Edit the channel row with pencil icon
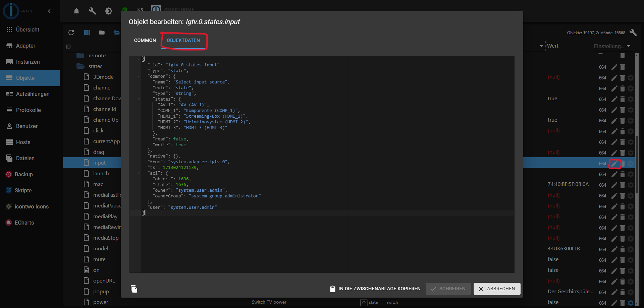Viewport: 644px width, 308px height. 614,88
